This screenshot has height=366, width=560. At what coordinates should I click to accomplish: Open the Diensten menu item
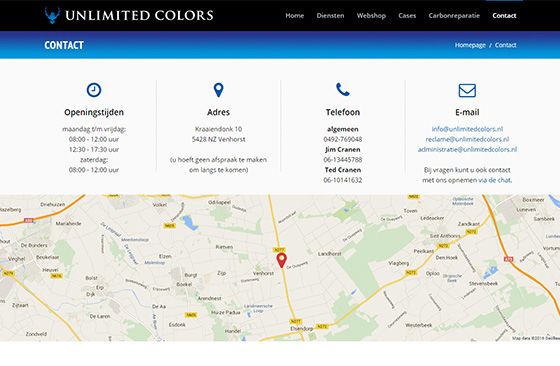tap(330, 16)
